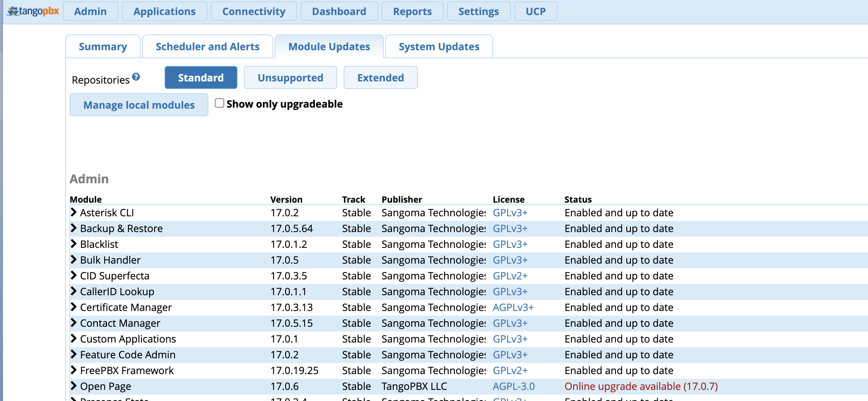Image resolution: width=868 pixels, height=401 pixels.
Task: Click the Admin section heading
Action: (x=89, y=179)
